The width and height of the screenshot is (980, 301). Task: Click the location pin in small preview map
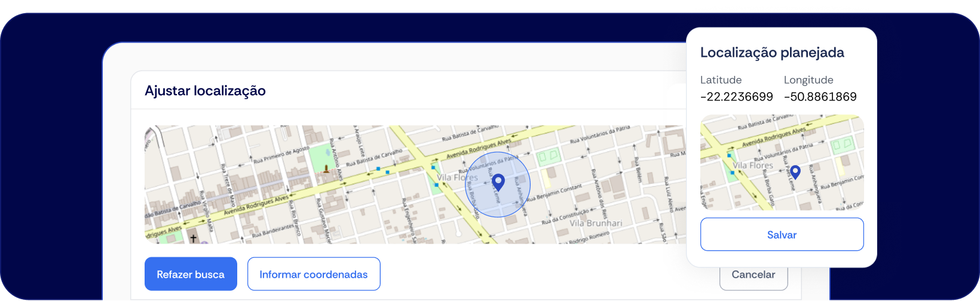click(x=795, y=172)
